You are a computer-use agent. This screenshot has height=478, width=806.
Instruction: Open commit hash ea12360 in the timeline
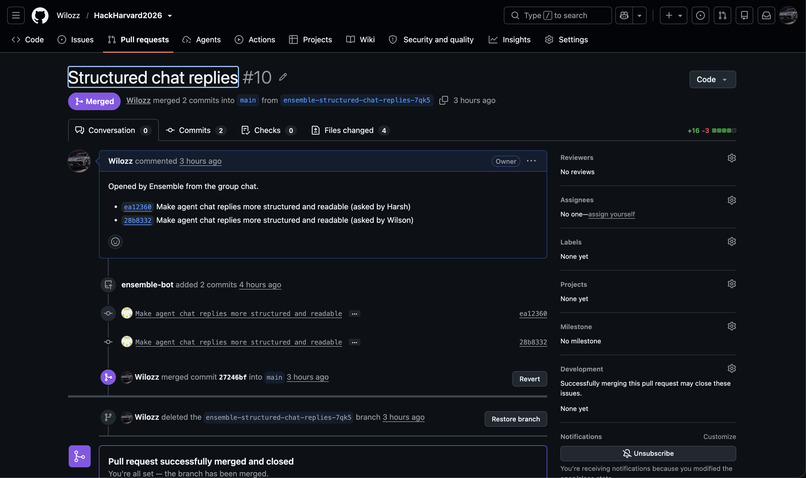click(x=533, y=314)
